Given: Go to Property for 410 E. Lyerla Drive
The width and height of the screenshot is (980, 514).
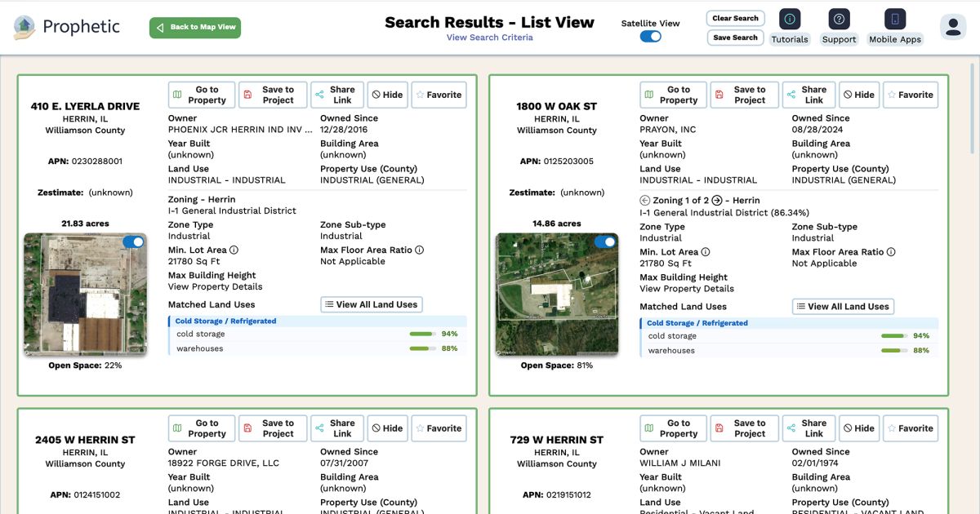Looking at the screenshot, I should click(202, 95).
